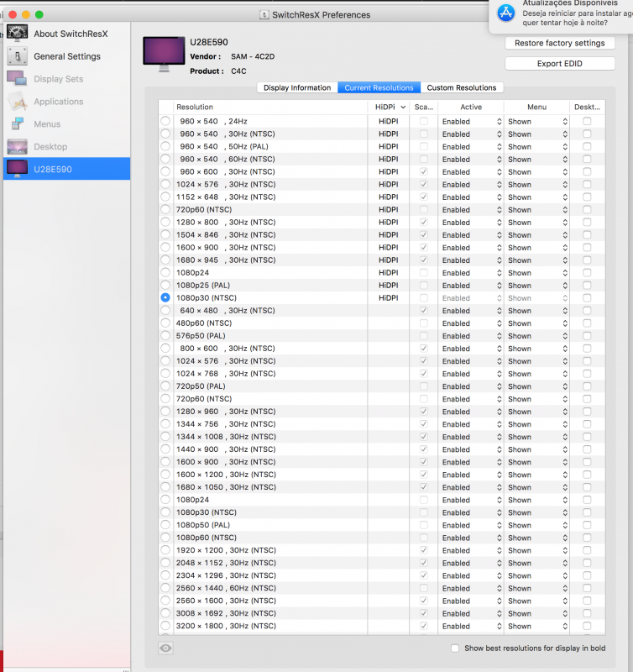The width and height of the screenshot is (633, 672).
Task: Open Active dropdown for 1152 × 648 row
Action: point(471,197)
